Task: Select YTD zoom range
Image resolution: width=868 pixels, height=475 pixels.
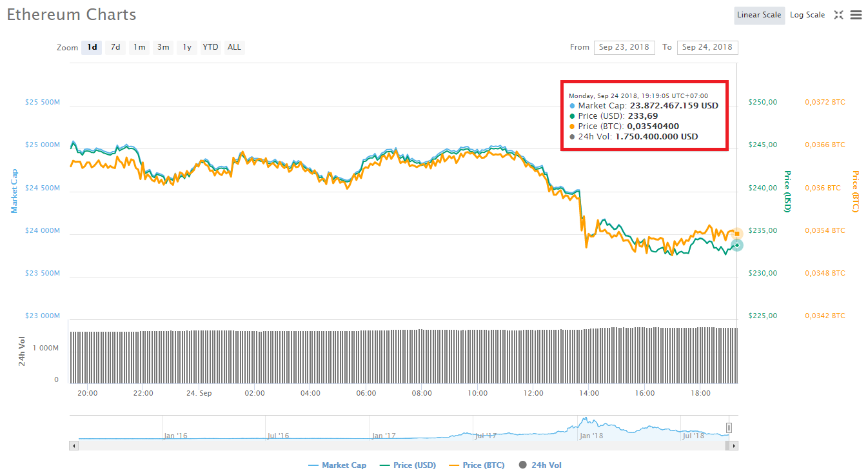Action: click(210, 47)
